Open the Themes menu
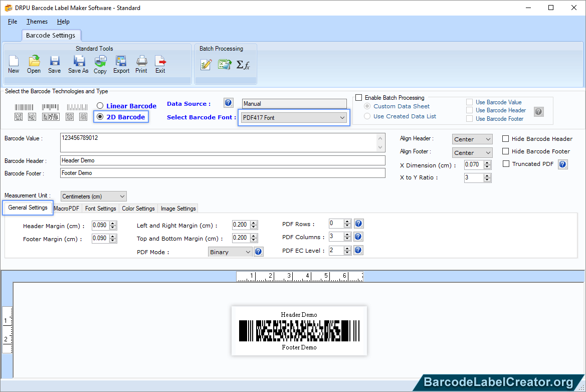This screenshot has width=586, height=392. (37, 22)
